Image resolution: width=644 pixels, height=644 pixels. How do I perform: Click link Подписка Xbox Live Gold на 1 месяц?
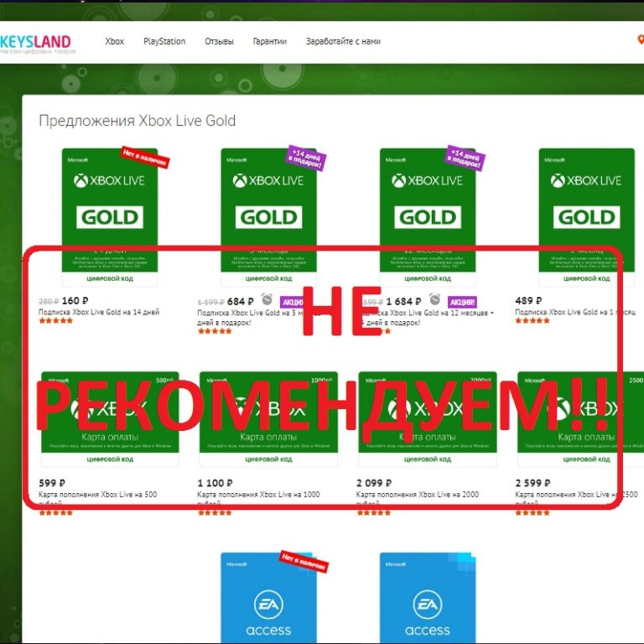pyautogui.click(x=575, y=312)
